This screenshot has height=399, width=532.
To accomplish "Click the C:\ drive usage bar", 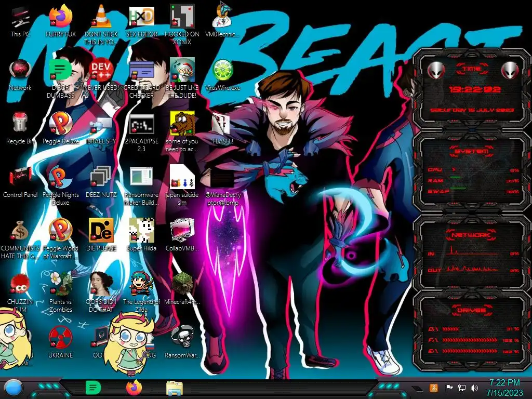I will [x=450, y=329].
